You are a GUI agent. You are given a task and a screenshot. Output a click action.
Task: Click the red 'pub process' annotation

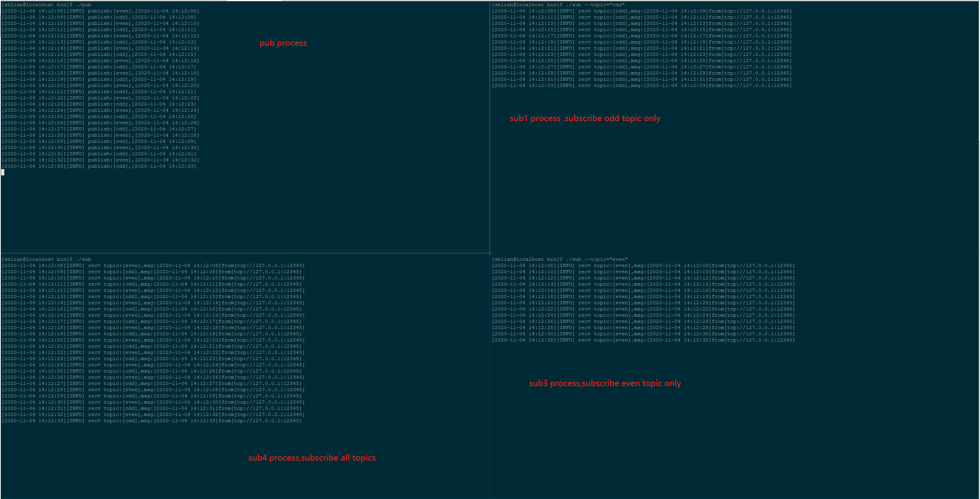click(283, 43)
